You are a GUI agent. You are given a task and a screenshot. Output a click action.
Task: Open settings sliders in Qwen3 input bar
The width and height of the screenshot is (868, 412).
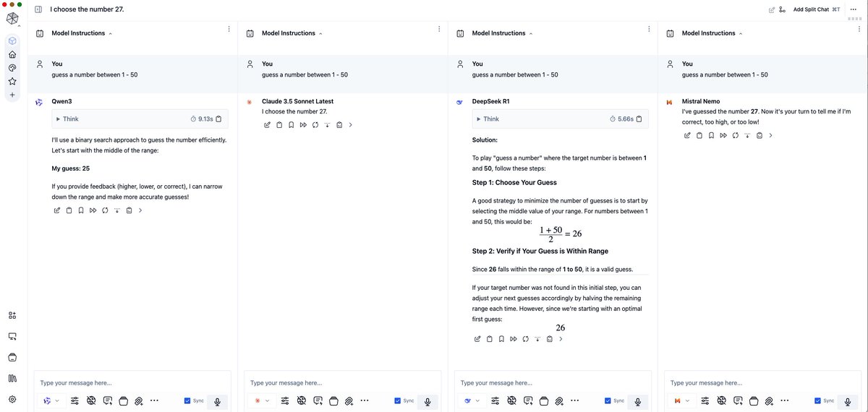tap(75, 400)
